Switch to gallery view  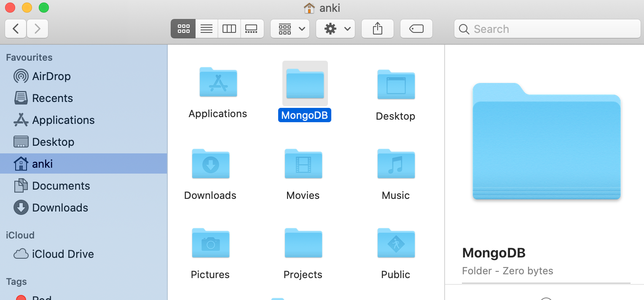click(x=252, y=29)
